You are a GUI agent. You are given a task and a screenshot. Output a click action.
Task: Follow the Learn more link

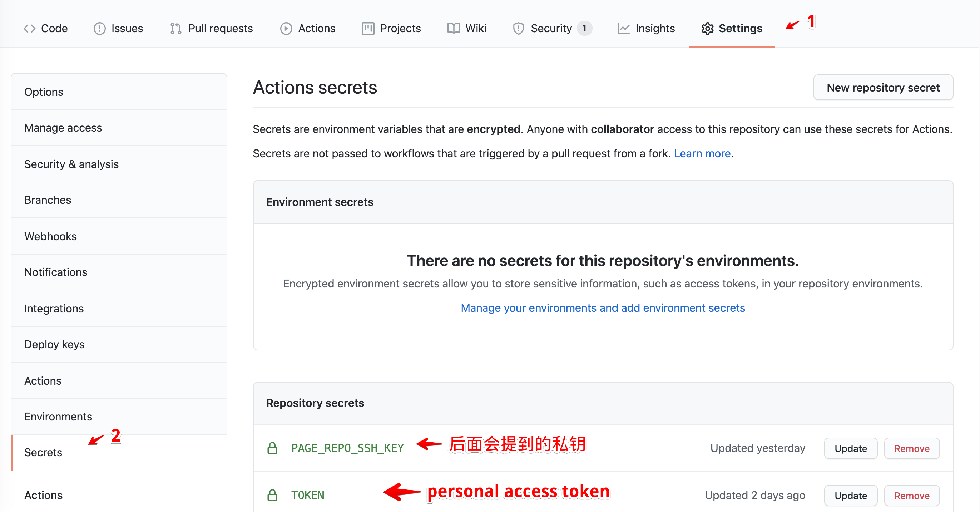coord(702,153)
